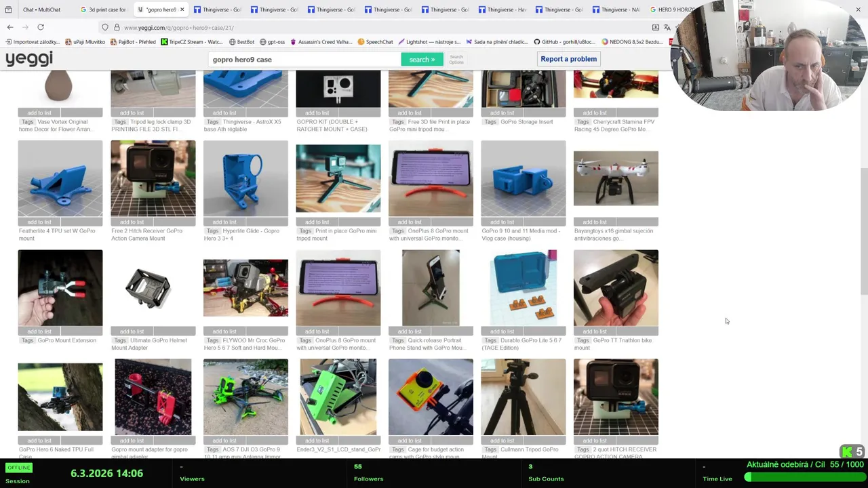Click the translate page icon in address bar
This screenshot has height=488, width=868.
pyautogui.click(x=667, y=27)
